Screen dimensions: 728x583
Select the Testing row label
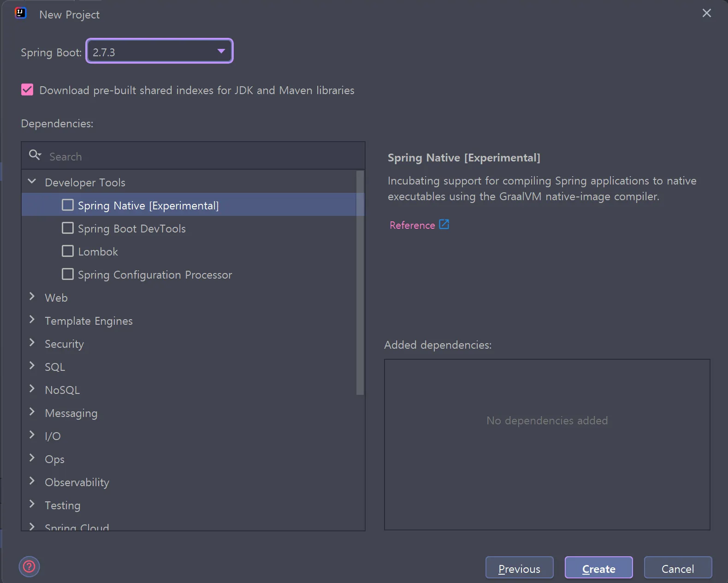coord(62,506)
